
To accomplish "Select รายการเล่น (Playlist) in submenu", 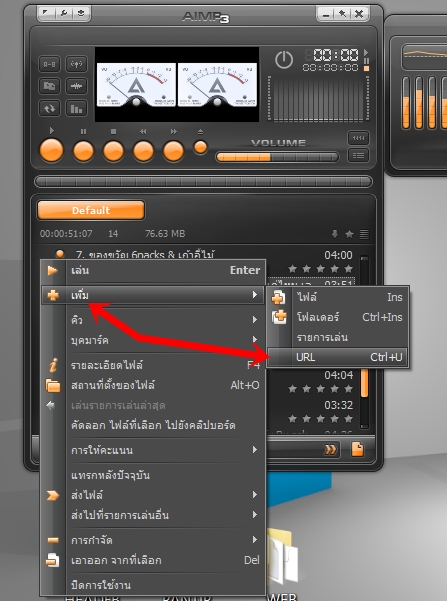I will point(338,337).
